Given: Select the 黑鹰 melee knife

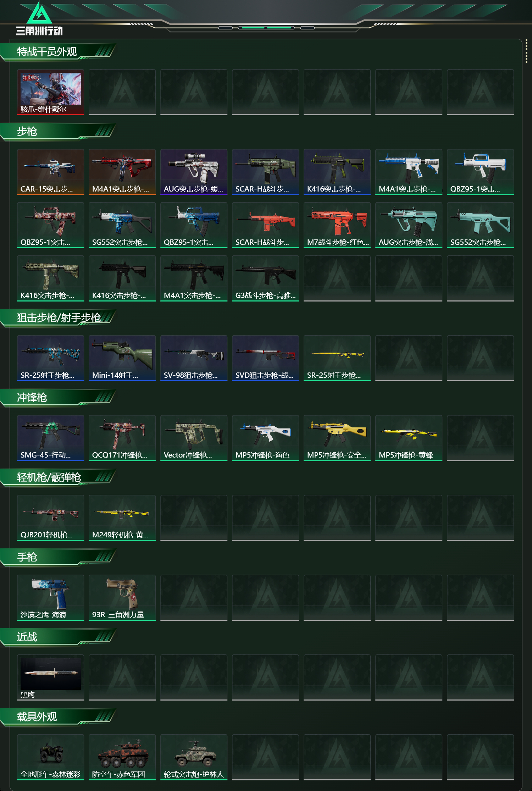Looking at the screenshot, I should pos(51,677).
